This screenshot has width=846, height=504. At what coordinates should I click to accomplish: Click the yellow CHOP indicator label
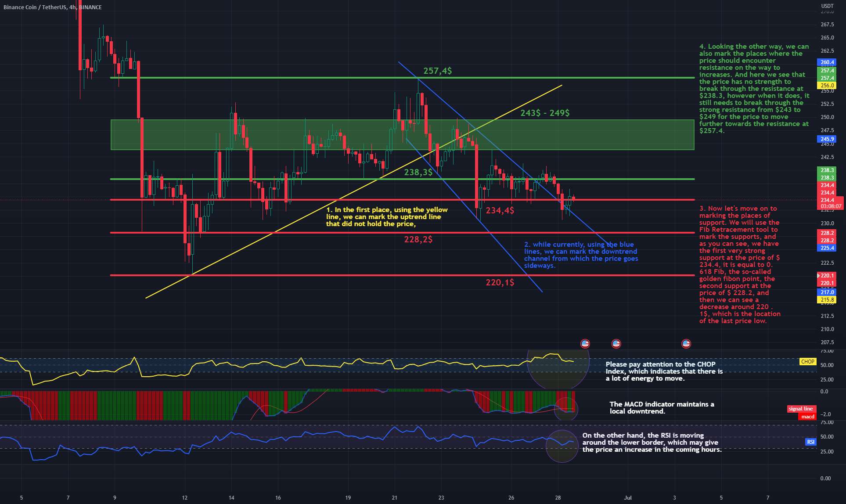807,362
